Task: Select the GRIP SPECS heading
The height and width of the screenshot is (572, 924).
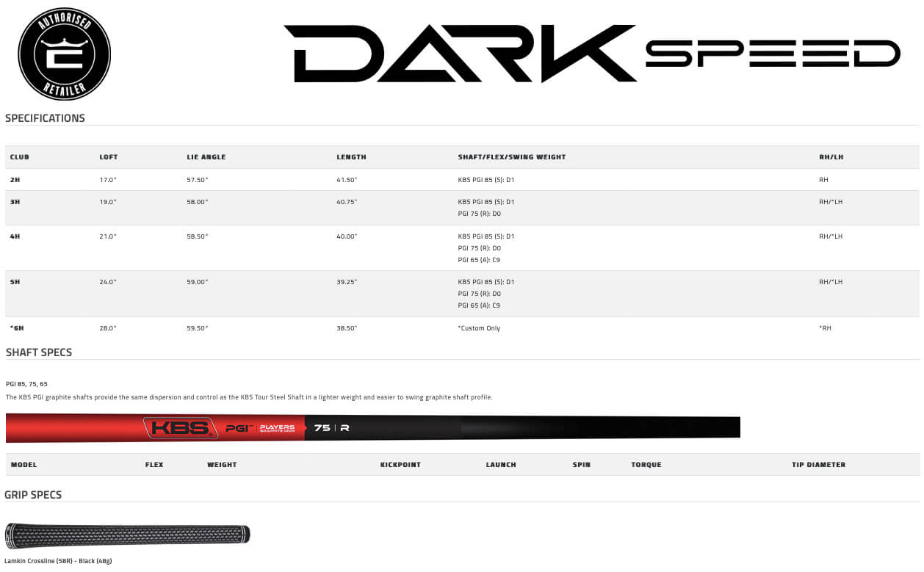Action: pos(33,495)
